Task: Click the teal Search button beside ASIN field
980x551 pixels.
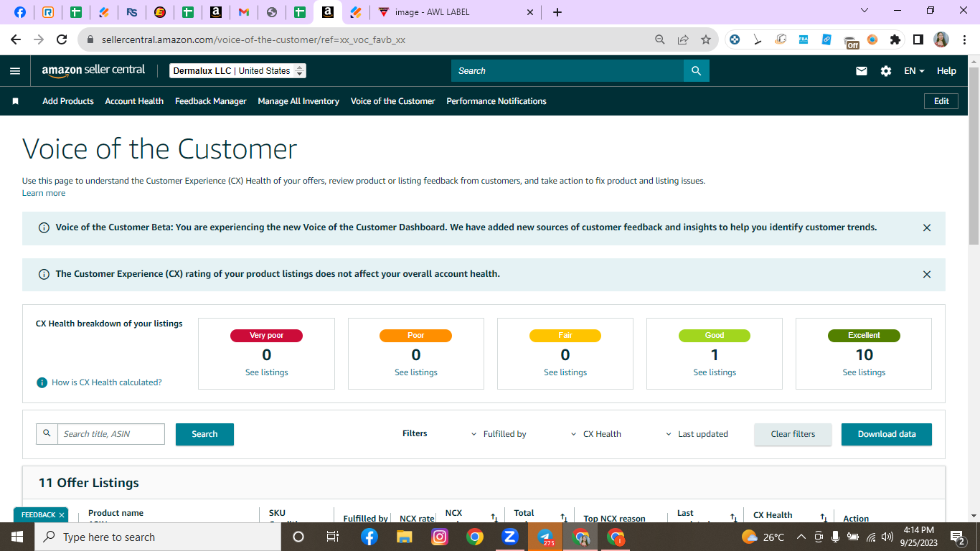Action: coord(204,434)
